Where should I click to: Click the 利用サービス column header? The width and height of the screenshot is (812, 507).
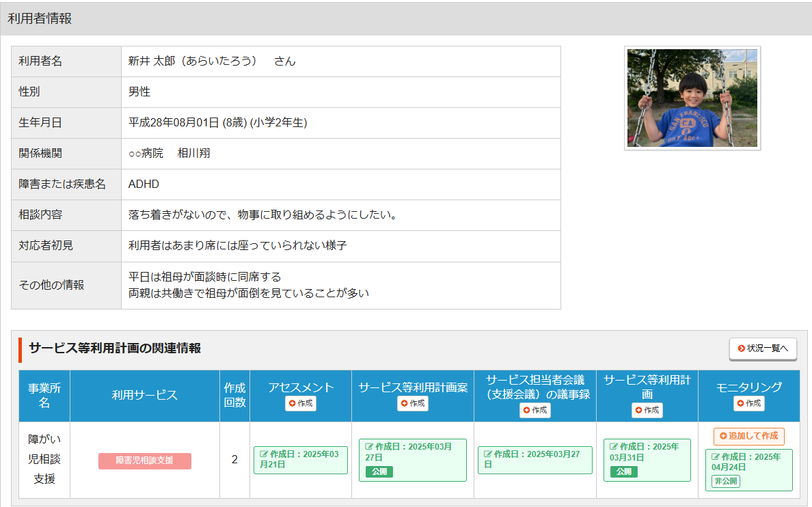144,396
